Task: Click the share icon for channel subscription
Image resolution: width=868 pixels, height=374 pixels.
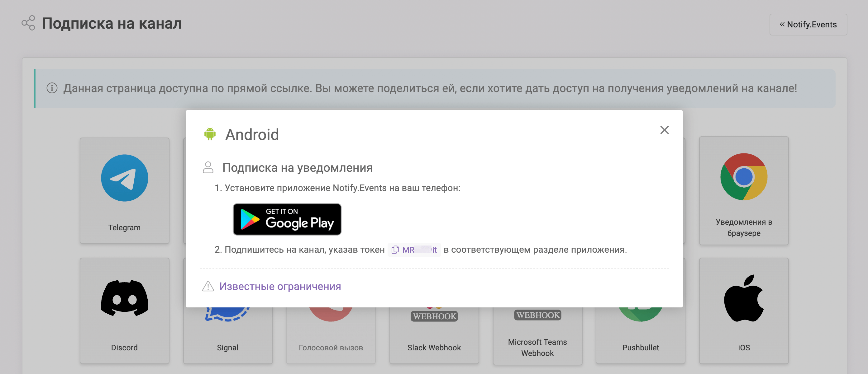Action: point(26,23)
